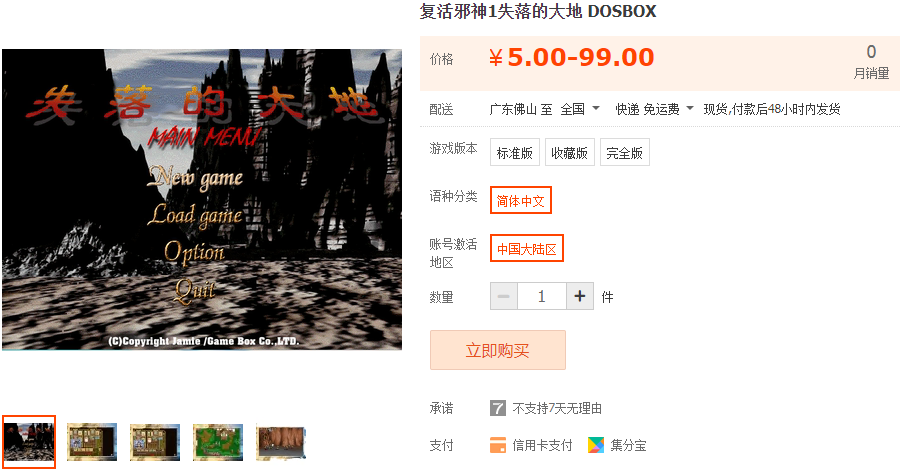Select the fifth brown thumbnail

tap(280, 442)
